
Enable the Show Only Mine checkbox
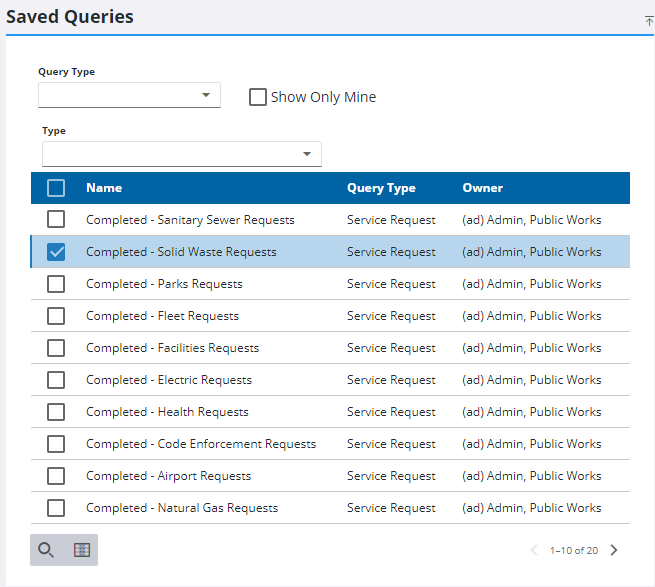point(258,97)
